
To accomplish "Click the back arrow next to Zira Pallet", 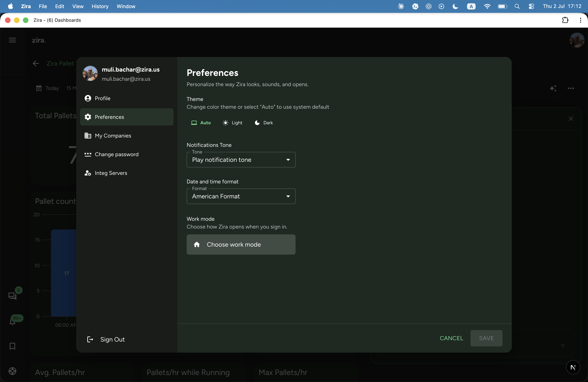I will pyautogui.click(x=36, y=63).
